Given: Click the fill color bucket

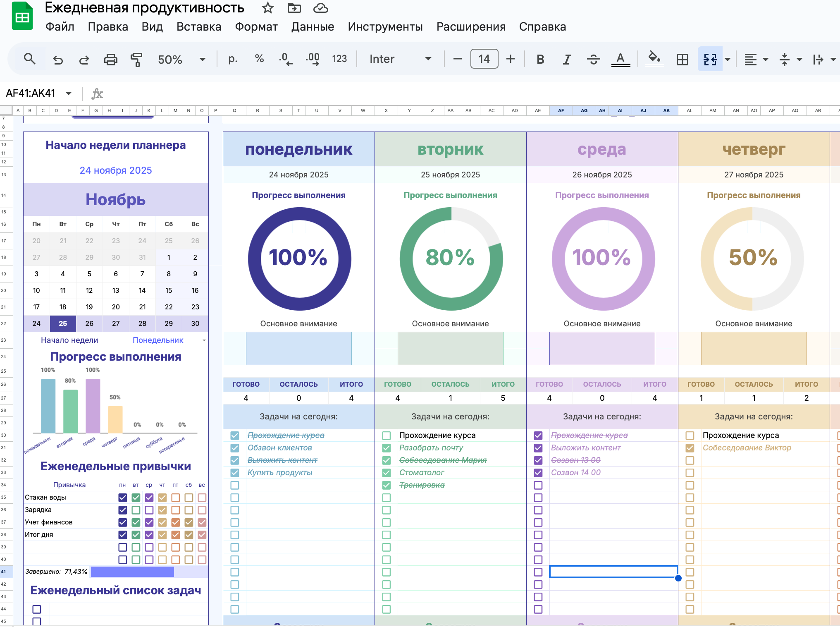Looking at the screenshot, I should coord(654,58).
